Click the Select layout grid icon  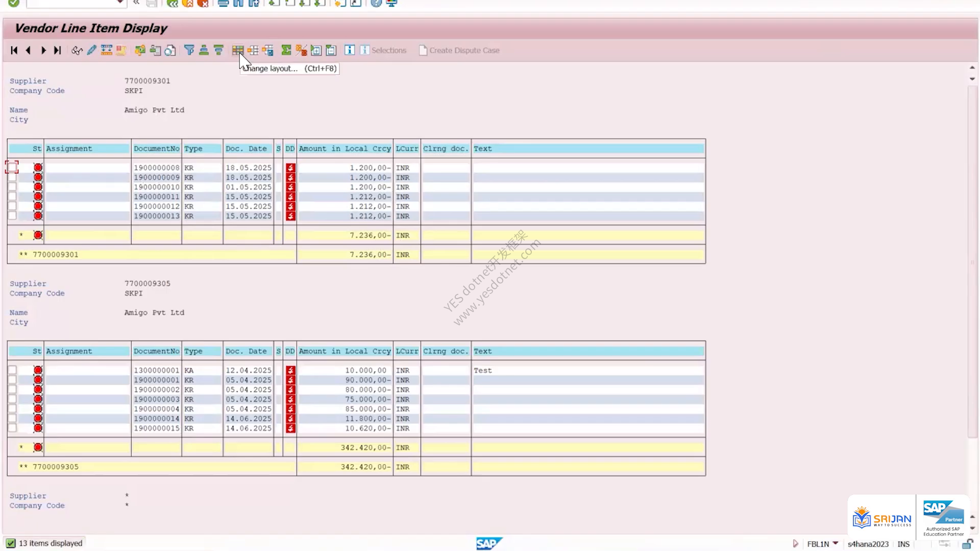pyautogui.click(x=253, y=50)
